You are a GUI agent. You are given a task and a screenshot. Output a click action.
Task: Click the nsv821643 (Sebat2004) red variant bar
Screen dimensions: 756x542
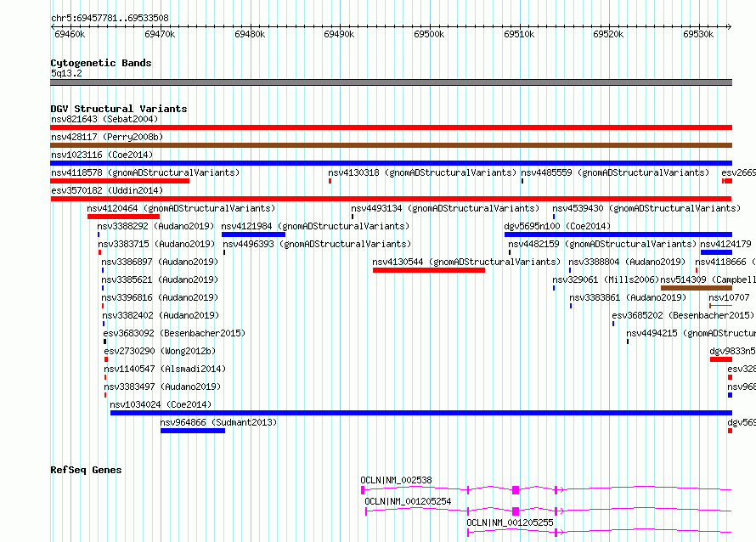pos(391,127)
